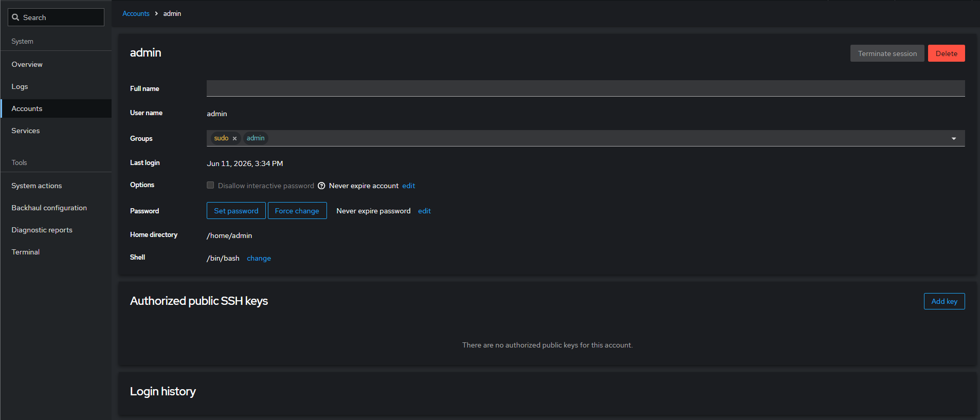Viewport: 980px width, 420px height.
Task: Click the Authorized public SSH keys heading
Action: point(199,301)
